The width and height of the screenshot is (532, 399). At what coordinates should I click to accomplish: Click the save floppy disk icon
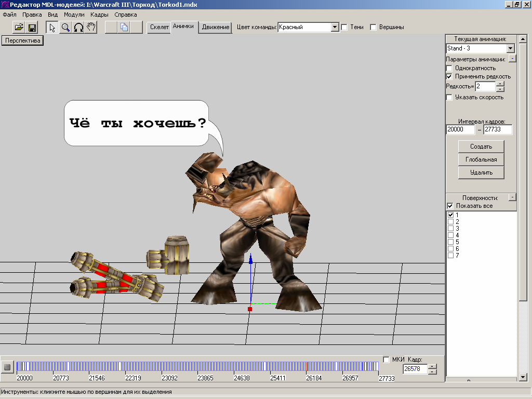(32, 28)
